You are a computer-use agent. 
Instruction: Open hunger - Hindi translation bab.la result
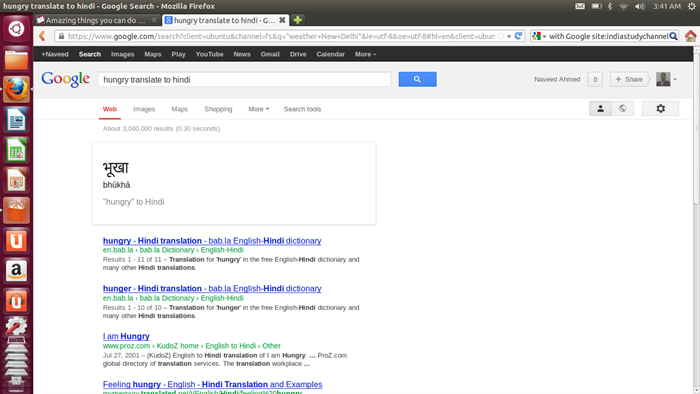point(212,288)
